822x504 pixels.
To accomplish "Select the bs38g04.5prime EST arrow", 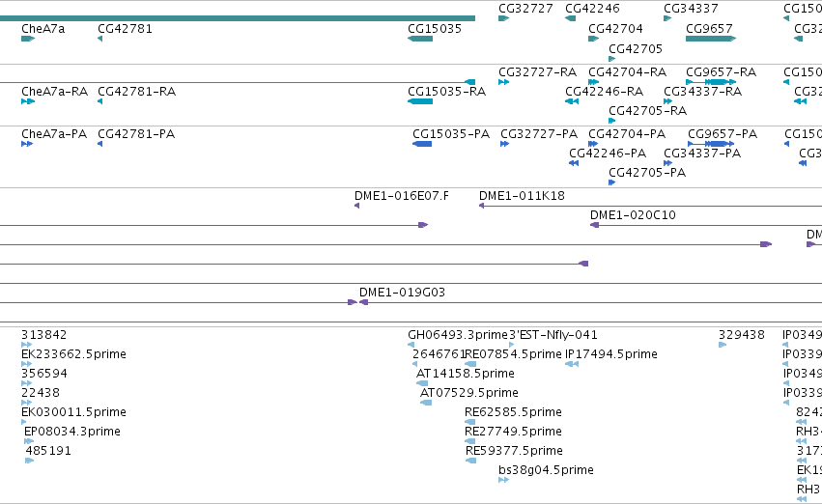I will click(x=503, y=480).
